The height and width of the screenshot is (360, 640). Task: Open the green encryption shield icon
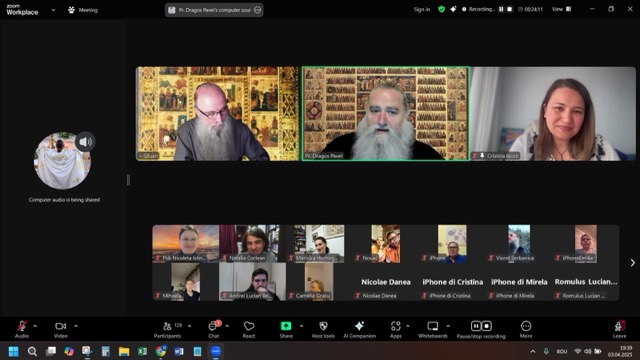[442, 9]
